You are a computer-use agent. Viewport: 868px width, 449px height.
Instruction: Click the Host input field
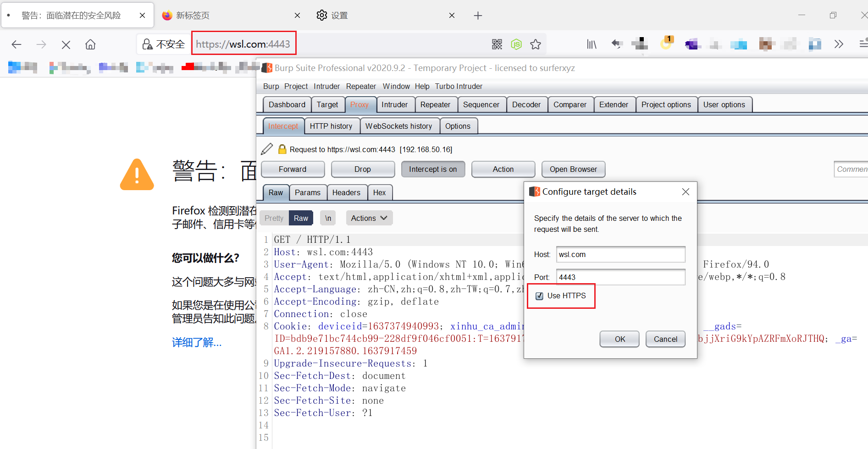coord(621,254)
